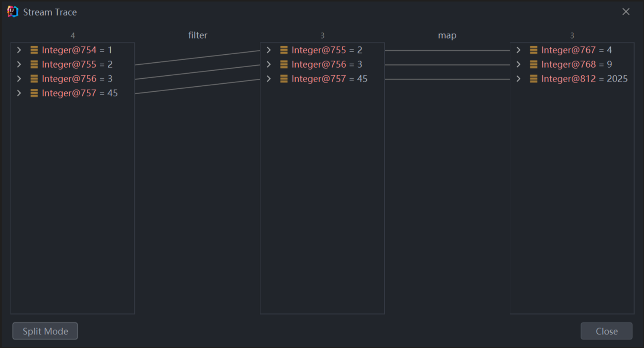
Task: Expand the Integer@812 = 2025 row
Action: pyautogui.click(x=518, y=79)
